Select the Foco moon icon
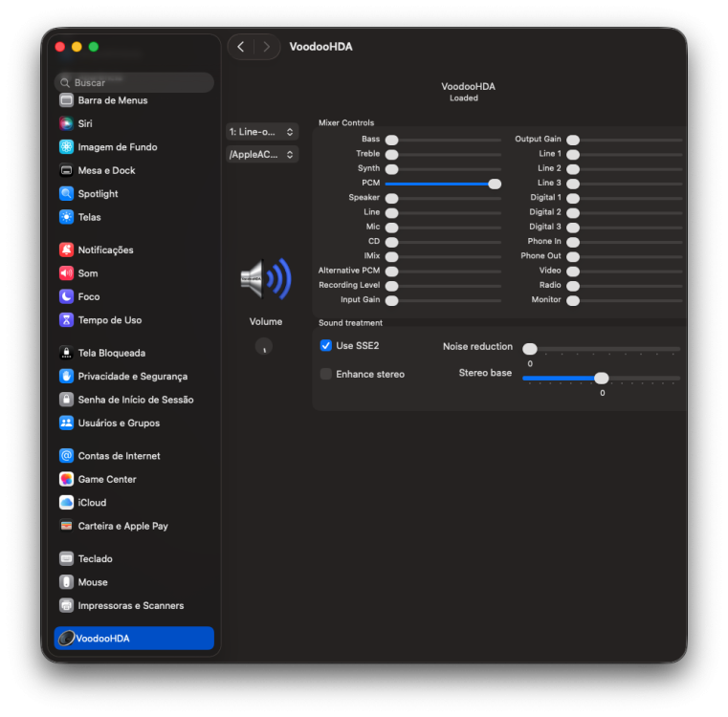728x717 pixels. (66, 296)
